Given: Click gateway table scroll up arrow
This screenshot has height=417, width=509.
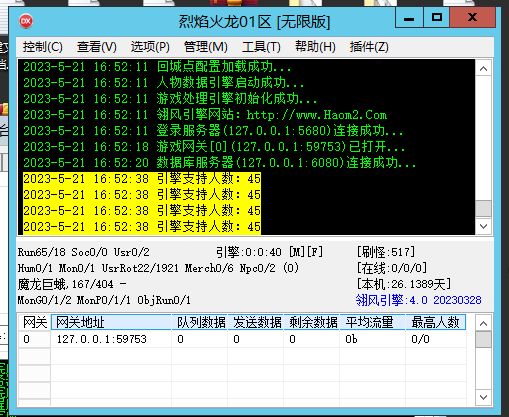Looking at the screenshot, I should 483,323.
